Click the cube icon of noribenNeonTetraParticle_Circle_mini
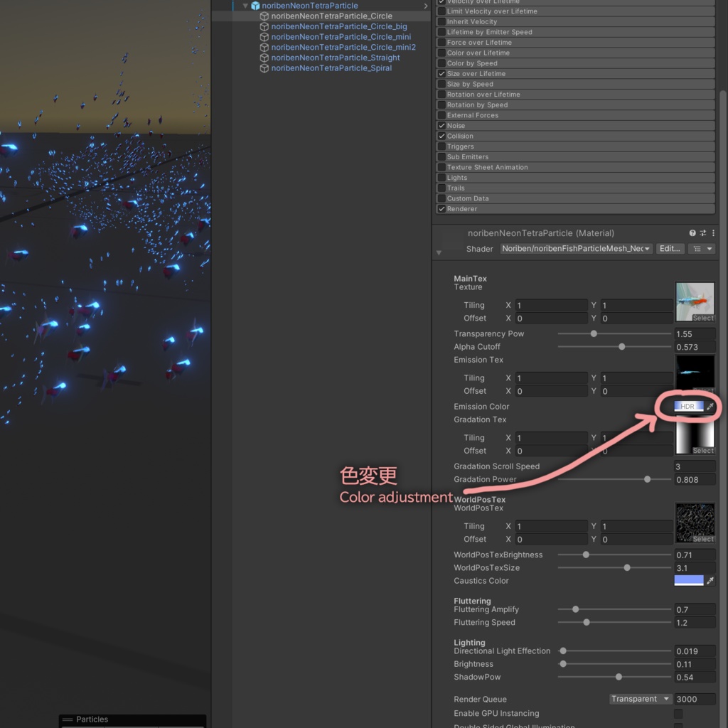The width and height of the screenshot is (728, 728). (x=264, y=37)
